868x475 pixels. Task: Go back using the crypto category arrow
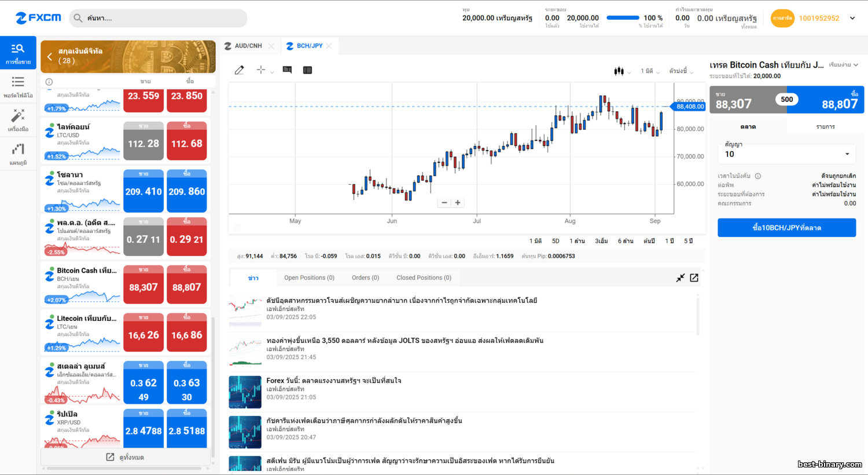click(50, 57)
